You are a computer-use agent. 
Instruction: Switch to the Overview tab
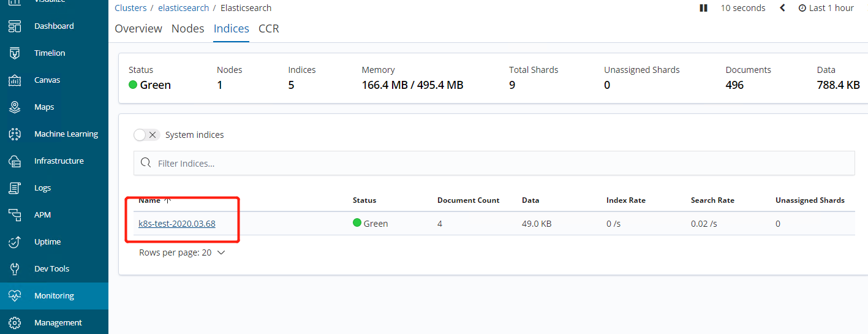(138, 29)
